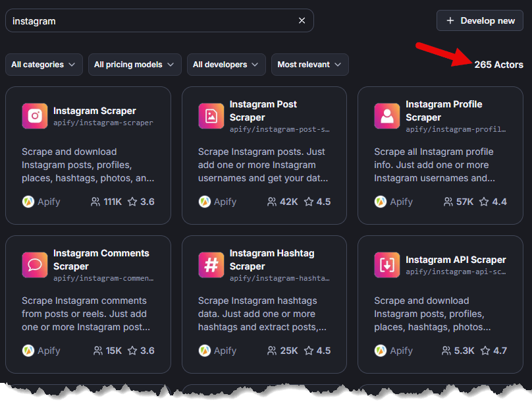Click the apify/instagram-post-s… path text
Viewport: 532px width, 402px height.
(280, 129)
